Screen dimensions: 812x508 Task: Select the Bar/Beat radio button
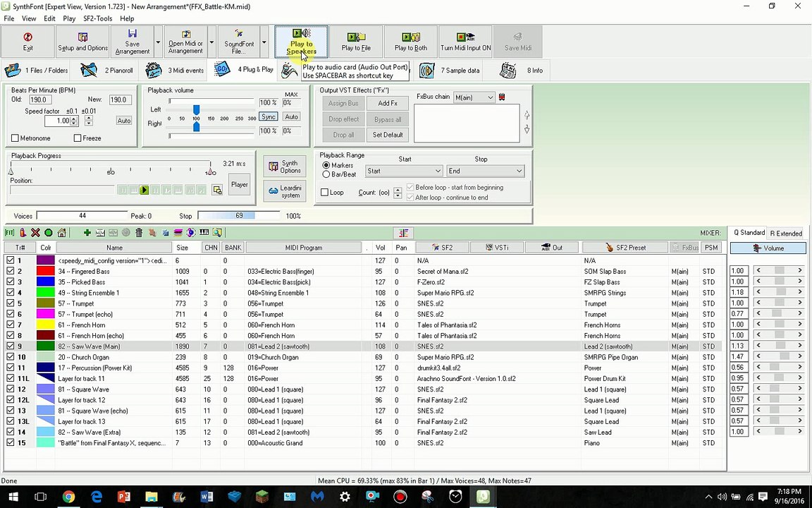[326, 174]
